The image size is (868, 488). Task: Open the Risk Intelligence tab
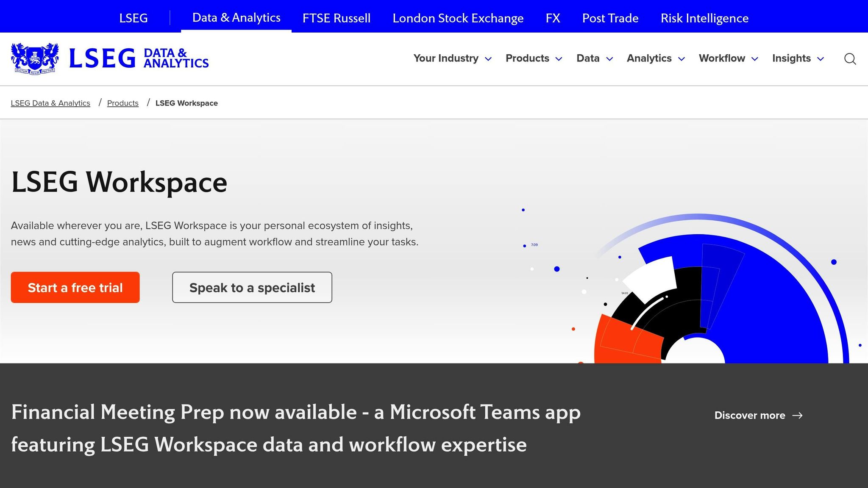point(704,18)
